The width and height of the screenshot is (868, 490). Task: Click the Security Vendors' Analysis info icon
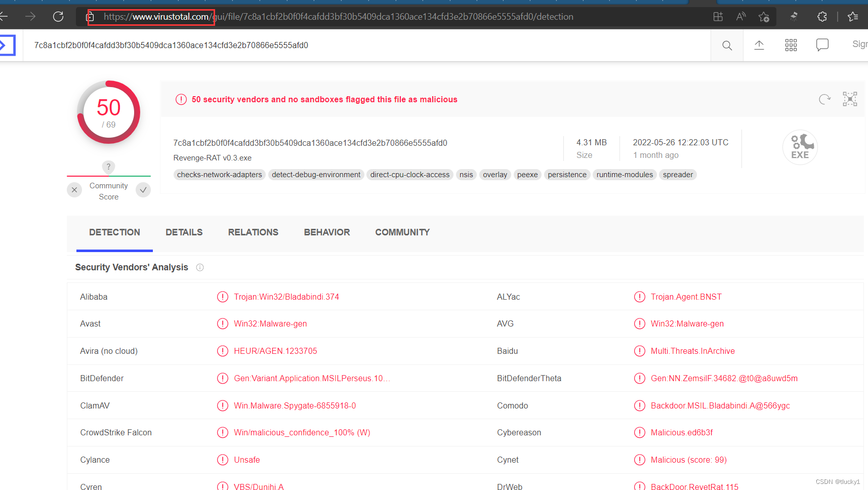point(200,267)
